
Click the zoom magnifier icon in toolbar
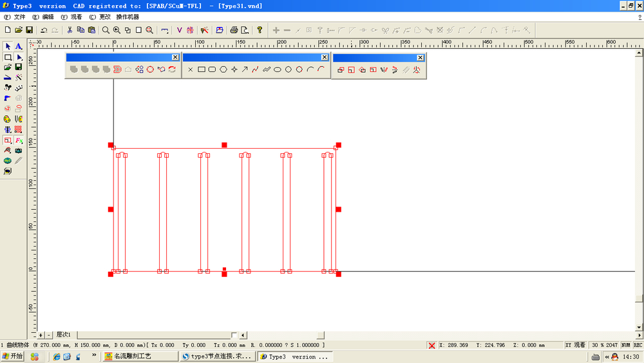106,30
